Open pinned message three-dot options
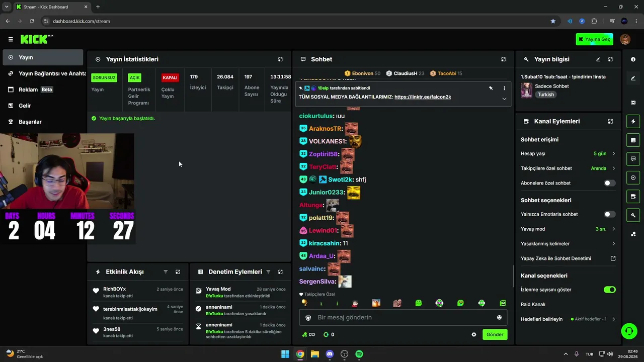 504,88
